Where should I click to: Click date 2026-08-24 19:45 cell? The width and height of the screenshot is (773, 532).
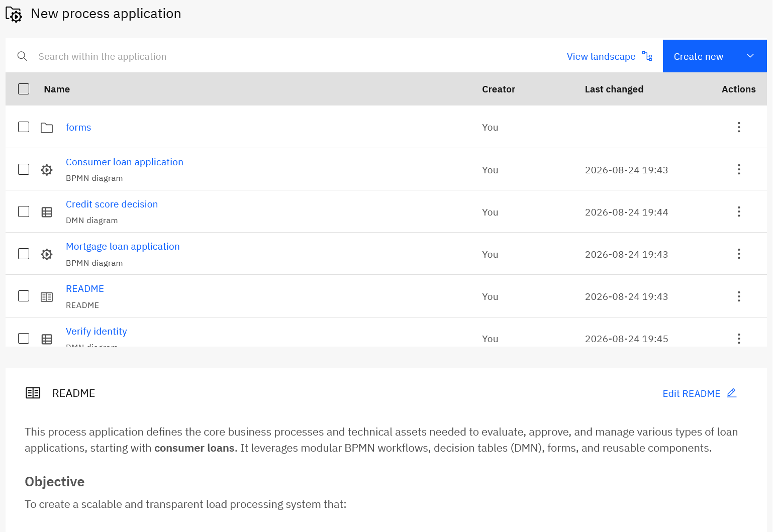click(626, 339)
